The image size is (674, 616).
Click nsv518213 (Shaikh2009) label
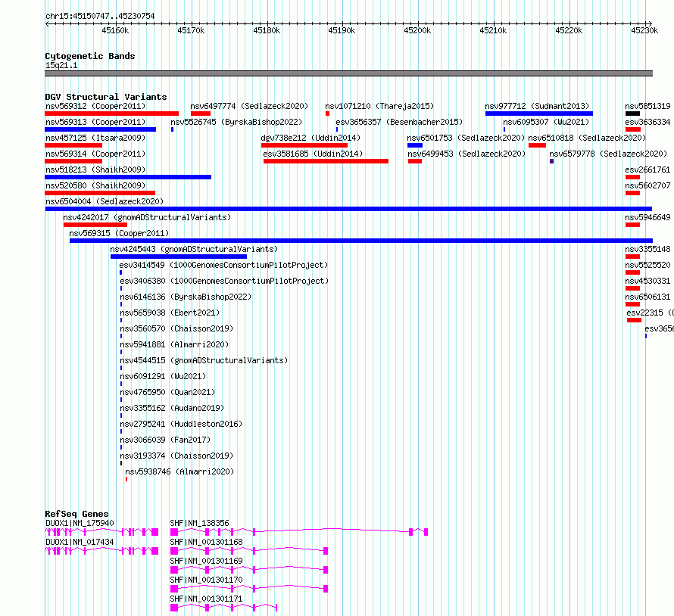(x=95, y=170)
